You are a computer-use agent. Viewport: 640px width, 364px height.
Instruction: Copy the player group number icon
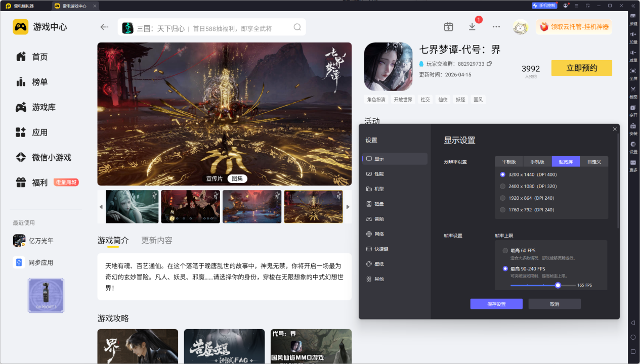(489, 64)
